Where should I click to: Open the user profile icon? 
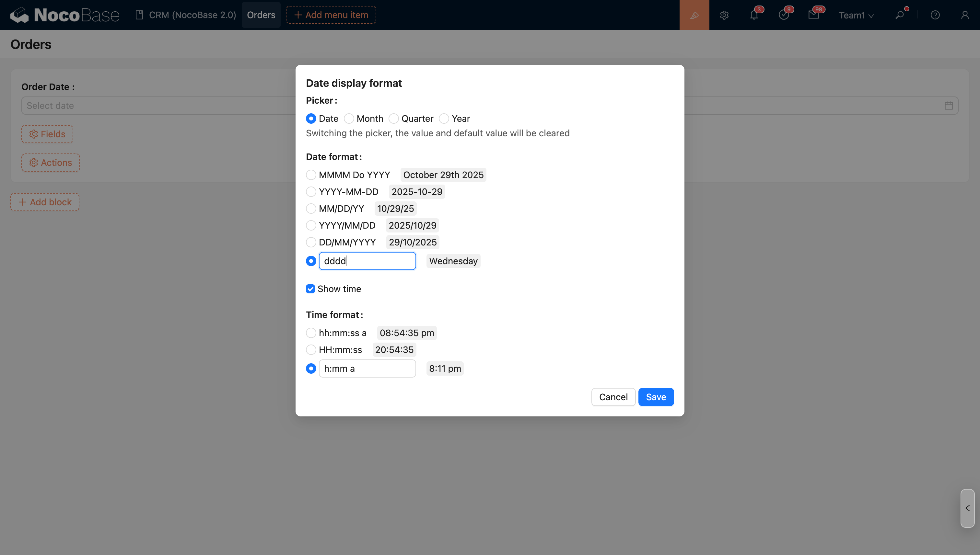[965, 15]
